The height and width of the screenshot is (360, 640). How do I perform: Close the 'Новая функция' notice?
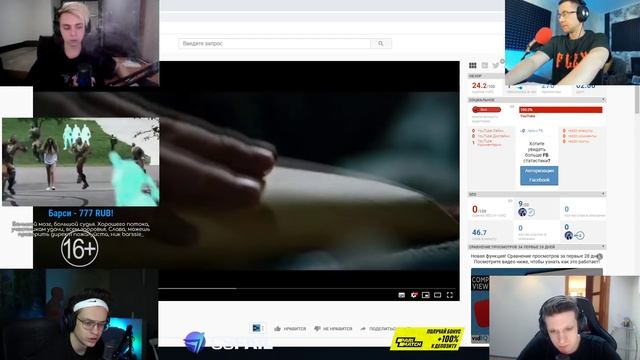(x=600, y=257)
